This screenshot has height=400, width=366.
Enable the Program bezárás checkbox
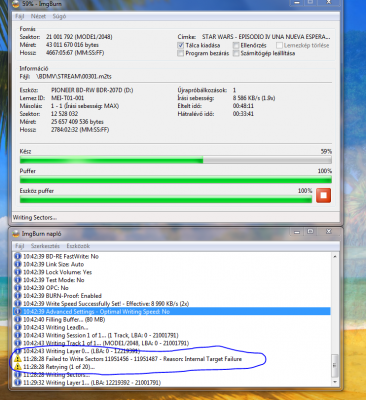[181, 53]
